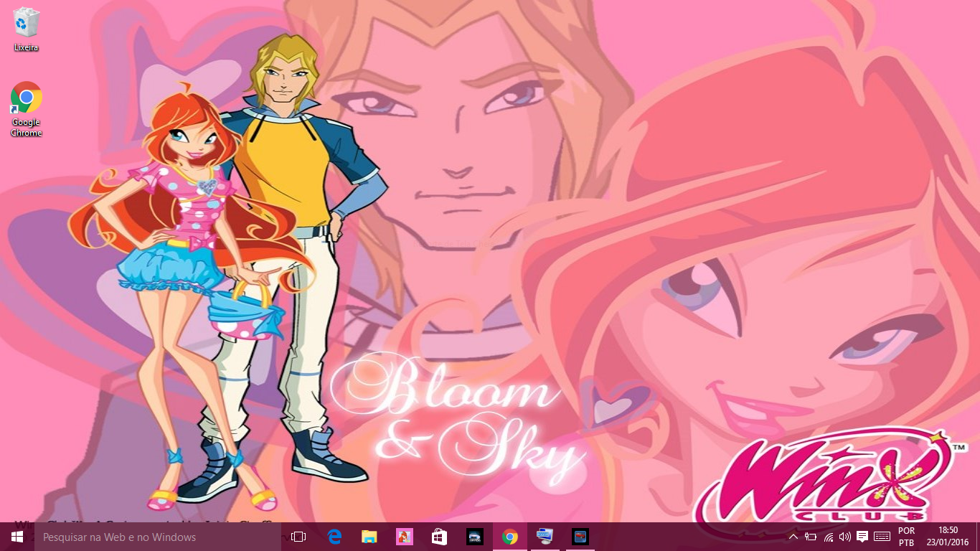980x551 pixels.
Task: Open the Windows Start menu
Action: click(17, 537)
